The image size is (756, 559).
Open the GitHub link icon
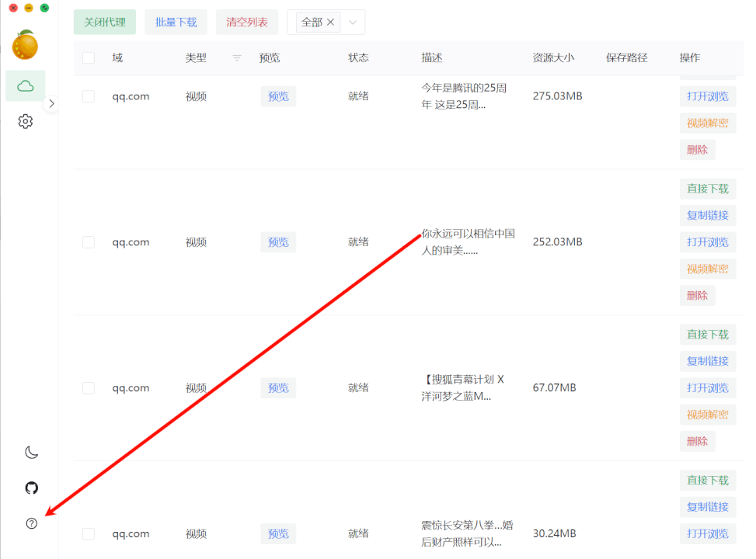(x=31, y=488)
